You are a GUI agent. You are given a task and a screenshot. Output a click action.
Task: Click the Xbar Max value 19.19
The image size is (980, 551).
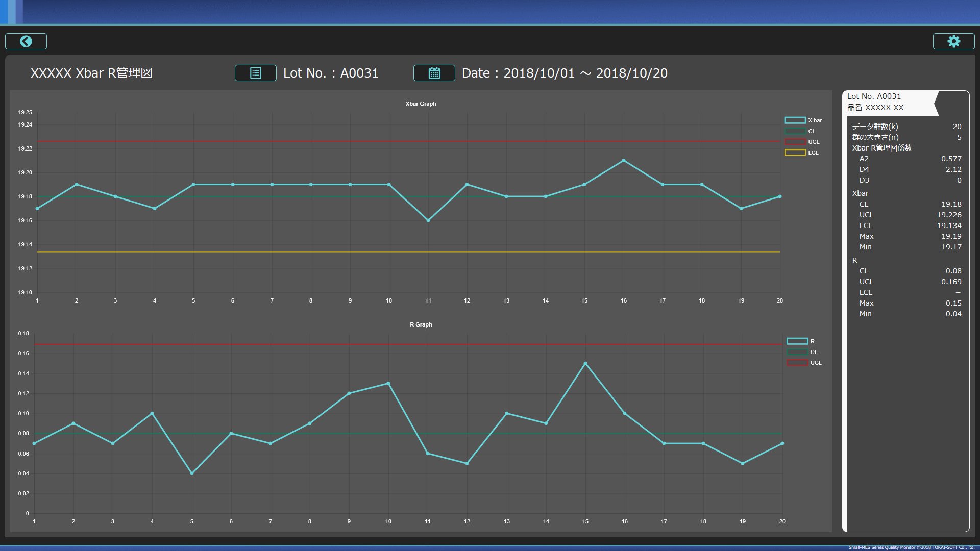(951, 236)
